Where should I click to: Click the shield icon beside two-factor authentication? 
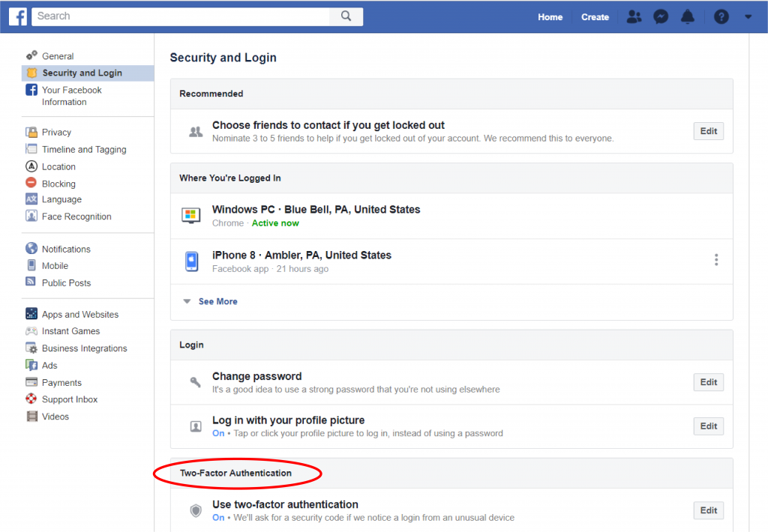click(x=196, y=510)
